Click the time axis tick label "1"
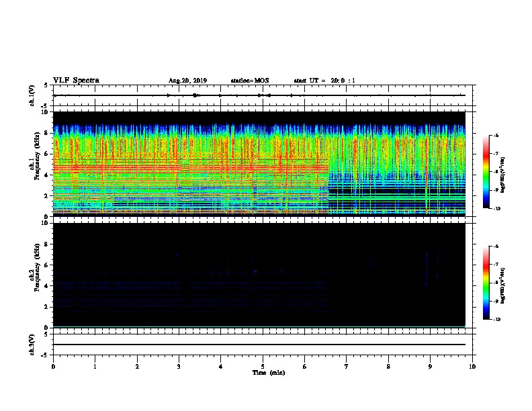This screenshot has height=411, width=532. tap(95, 366)
